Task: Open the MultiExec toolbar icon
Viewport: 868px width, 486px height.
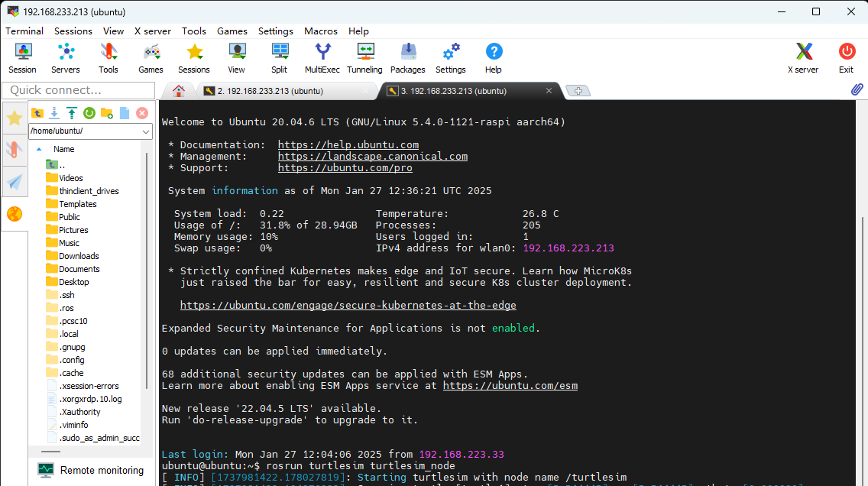Action: [322, 57]
